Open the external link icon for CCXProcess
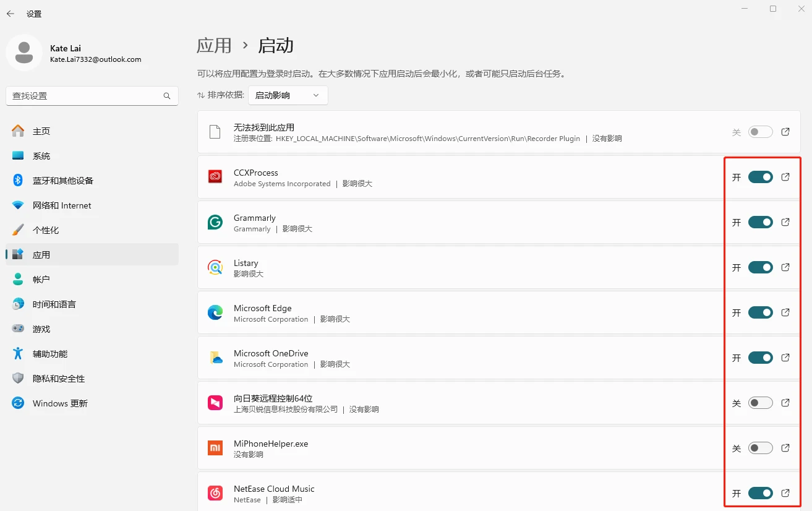Image resolution: width=812 pixels, height=511 pixels. [785, 177]
